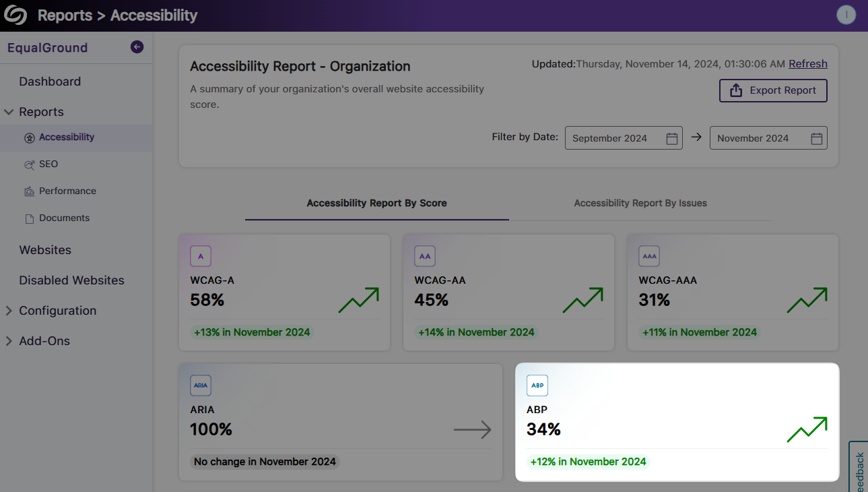The image size is (868, 492).
Task: Collapse sidebar with the back arrow icon
Action: click(x=137, y=47)
